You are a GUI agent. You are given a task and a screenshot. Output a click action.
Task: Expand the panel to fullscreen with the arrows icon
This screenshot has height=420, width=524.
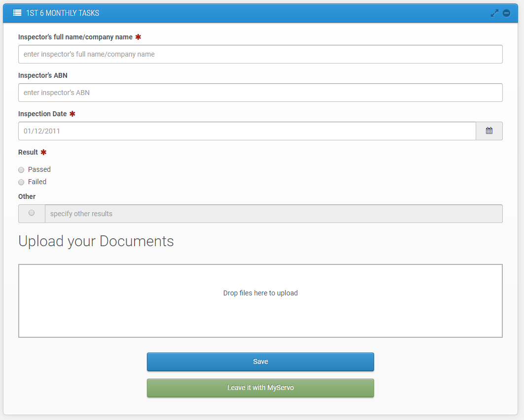pyautogui.click(x=494, y=13)
